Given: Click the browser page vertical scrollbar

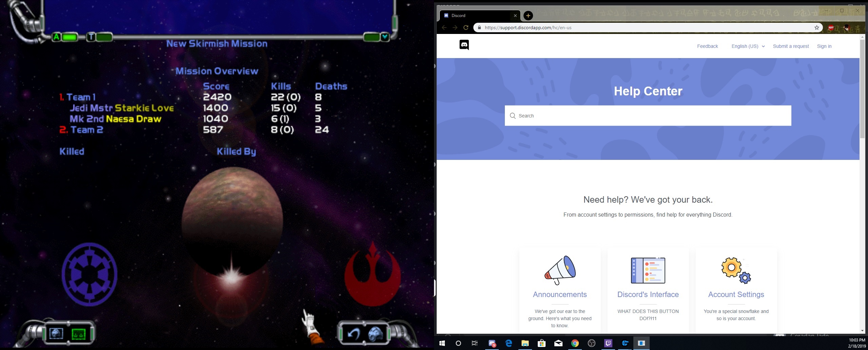Looking at the screenshot, I should point(862,89).
